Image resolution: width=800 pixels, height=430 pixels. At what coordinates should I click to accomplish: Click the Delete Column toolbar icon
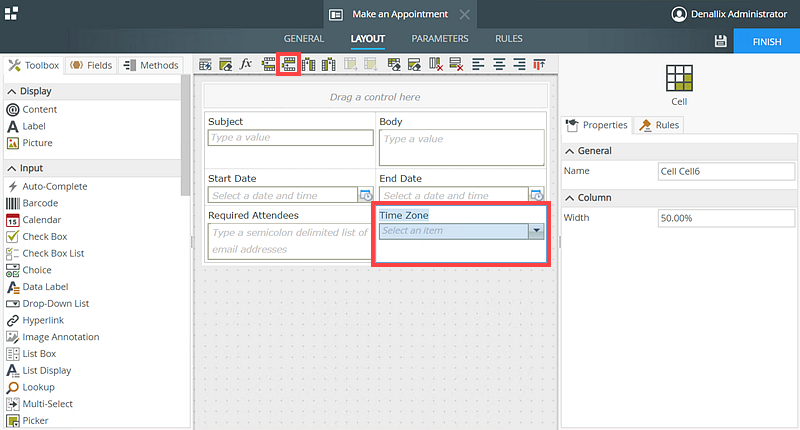(435, 65)
